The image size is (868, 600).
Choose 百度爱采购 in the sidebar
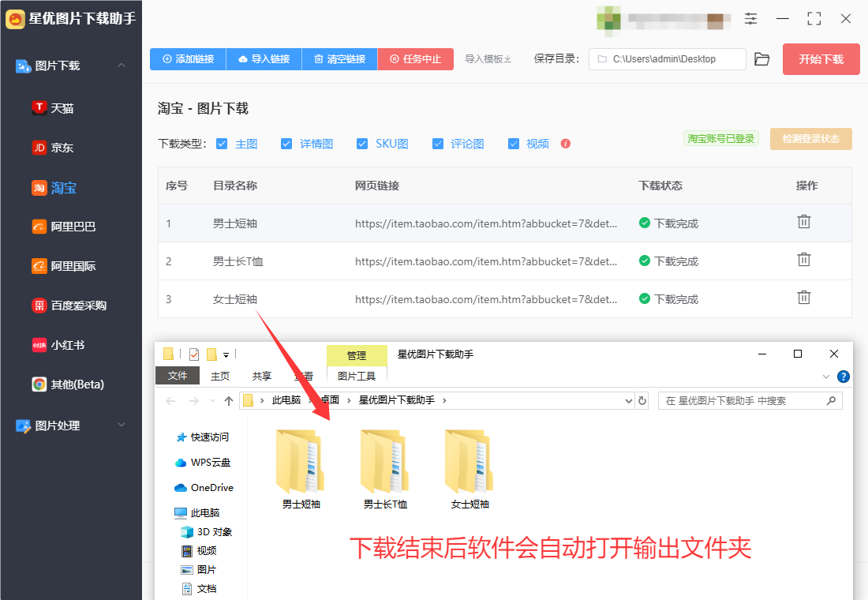pos(69,306)
